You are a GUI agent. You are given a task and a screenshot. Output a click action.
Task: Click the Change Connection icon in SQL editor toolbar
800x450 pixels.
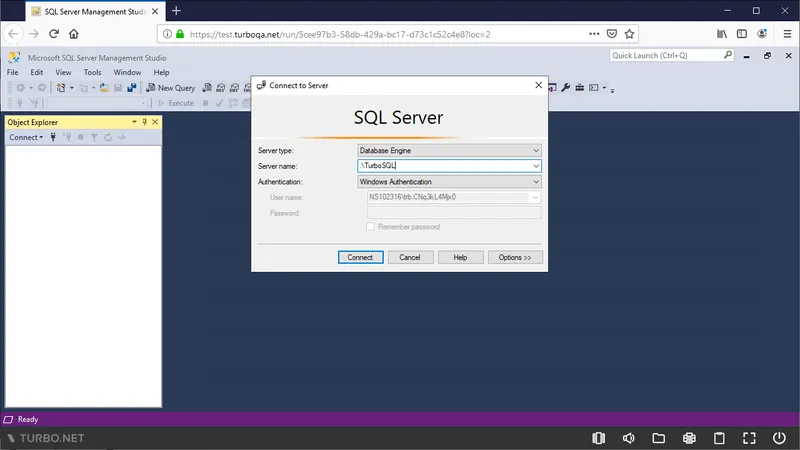(34, 103)
